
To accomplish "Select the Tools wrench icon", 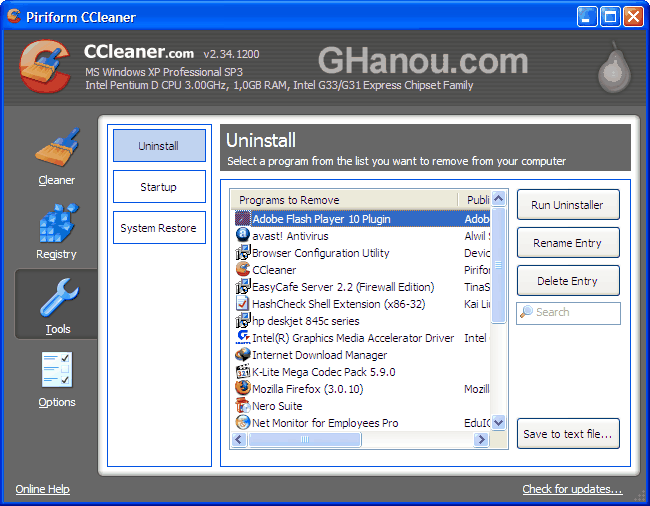I will [59, 297].
